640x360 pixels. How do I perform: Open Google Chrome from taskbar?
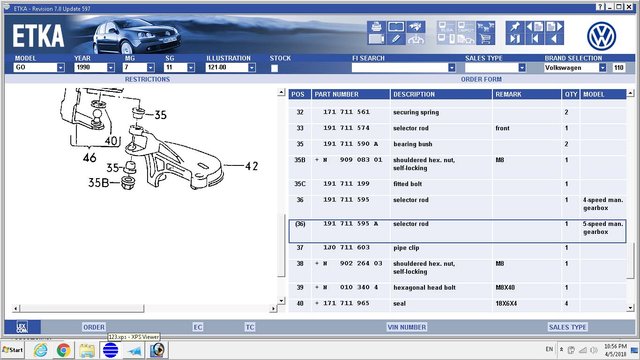pyautogui.click(x=63, y=350)
